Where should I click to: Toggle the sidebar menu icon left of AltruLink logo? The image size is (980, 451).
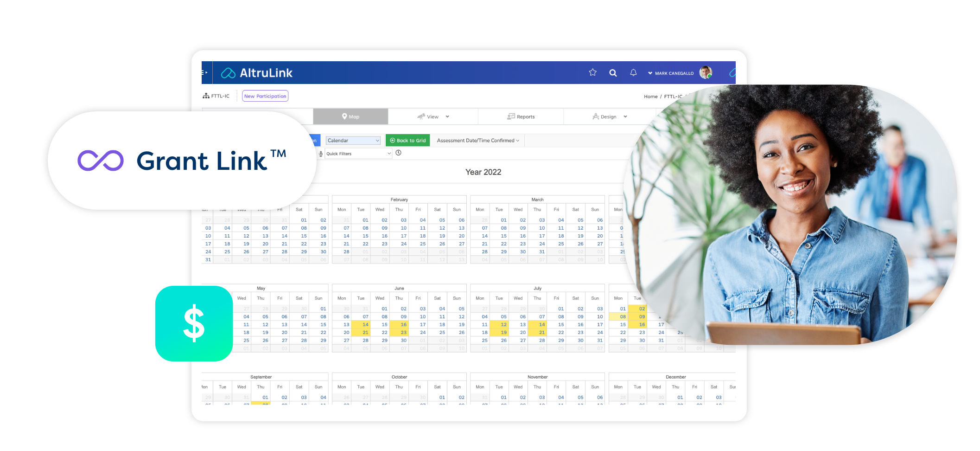(204, 72)
